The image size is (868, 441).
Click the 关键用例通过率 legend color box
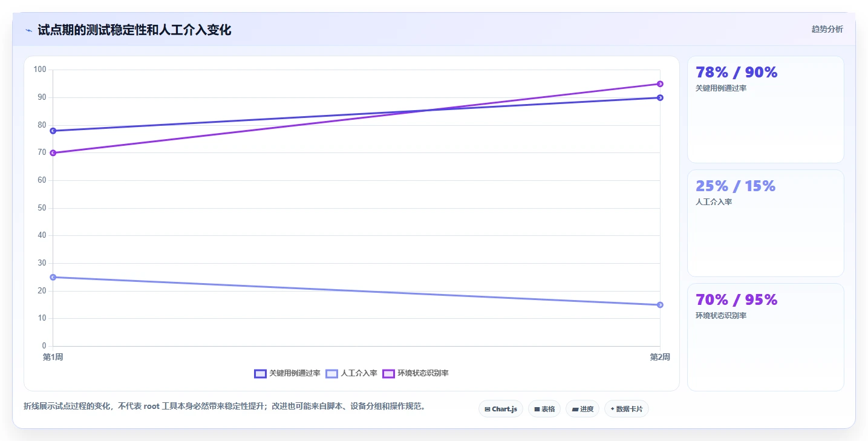tap(260, 373)
